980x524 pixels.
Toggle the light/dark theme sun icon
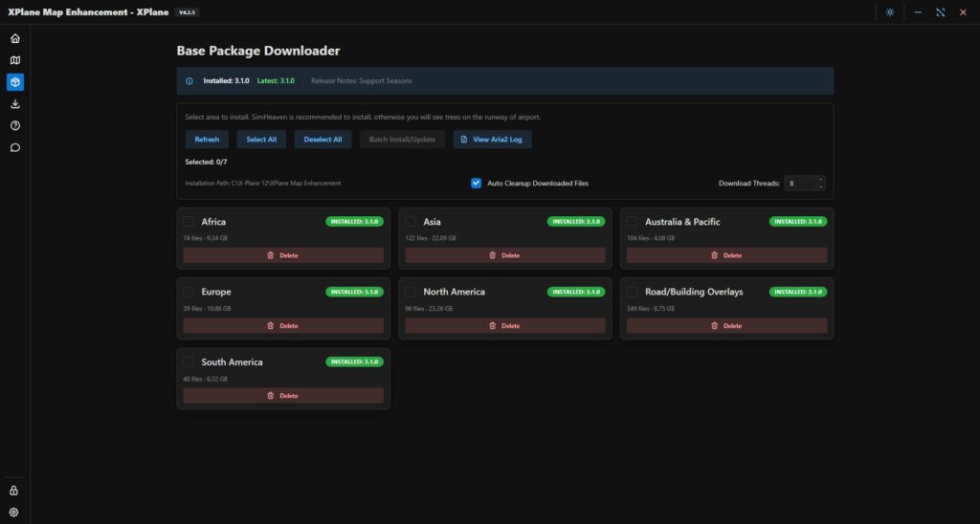click(x=890, y=12)
